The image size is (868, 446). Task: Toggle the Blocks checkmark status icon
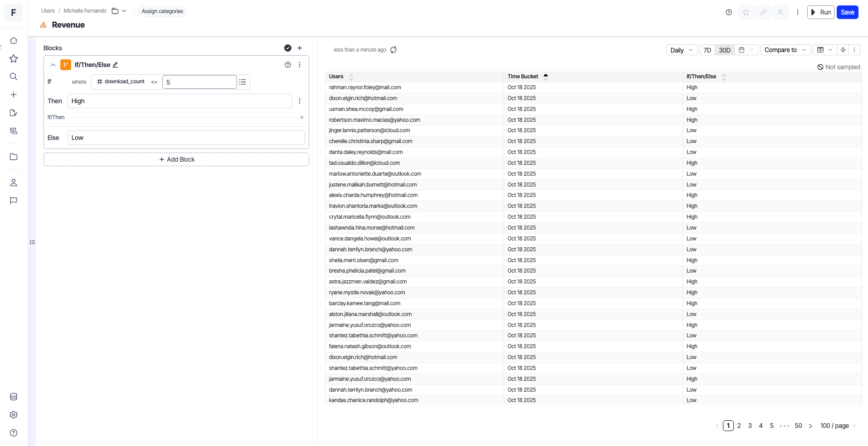(x=287, y=48)
